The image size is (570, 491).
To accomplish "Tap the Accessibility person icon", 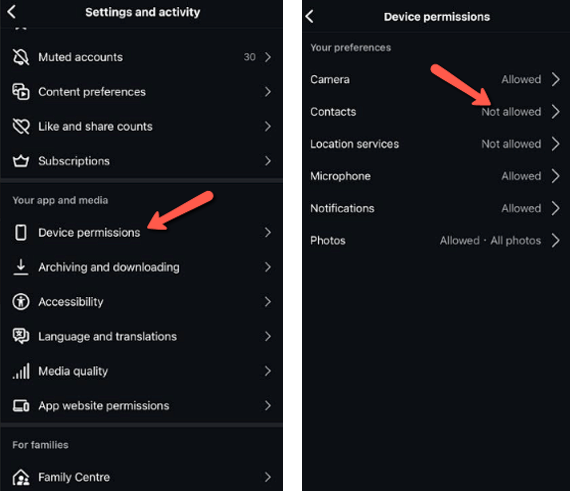I will point(21,302).
